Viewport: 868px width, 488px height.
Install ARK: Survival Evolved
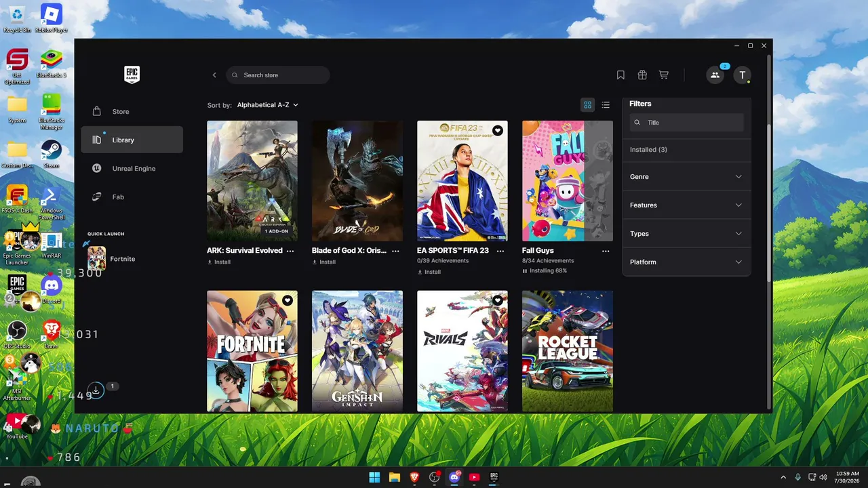[x=218, y=262]
